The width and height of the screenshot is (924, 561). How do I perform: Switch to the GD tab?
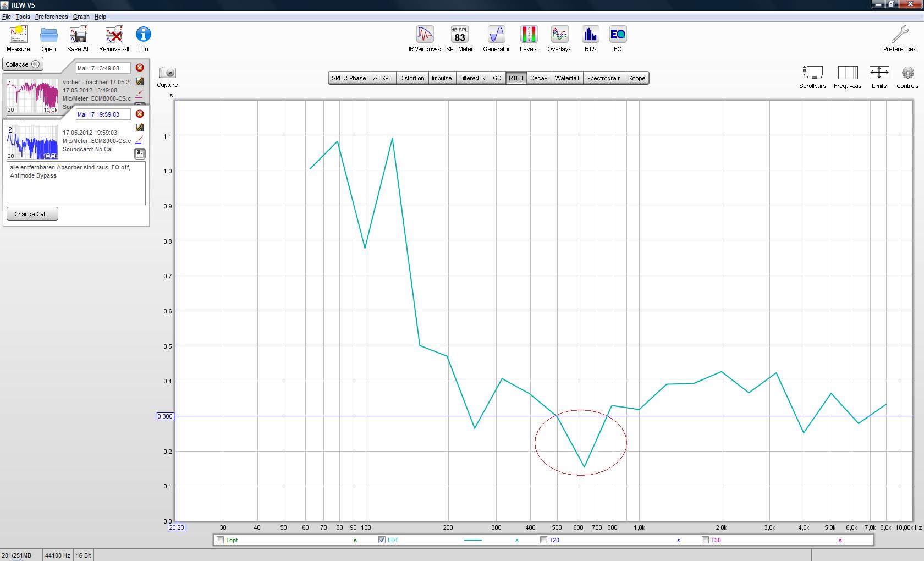pos(497,78)
